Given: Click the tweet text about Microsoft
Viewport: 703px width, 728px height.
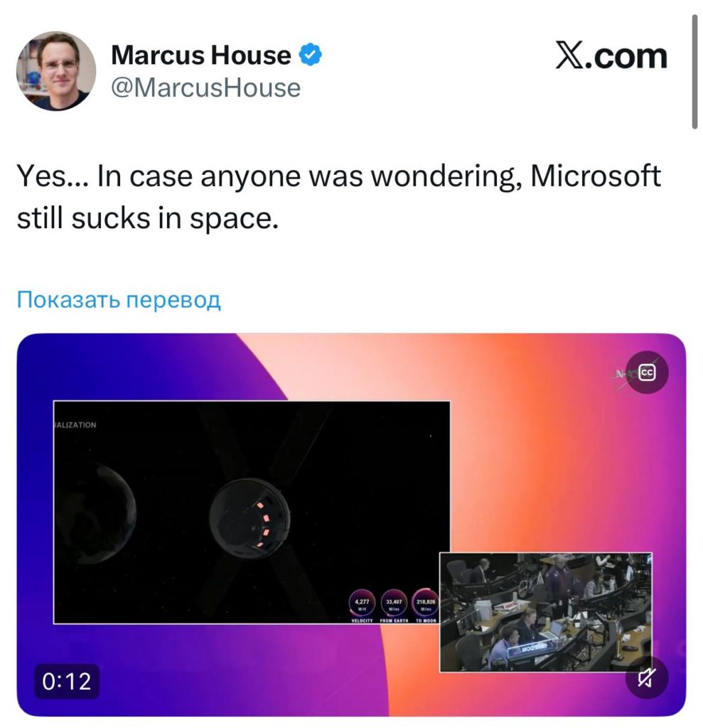Looking at the screenshot, I should click(x=338, y=197).
